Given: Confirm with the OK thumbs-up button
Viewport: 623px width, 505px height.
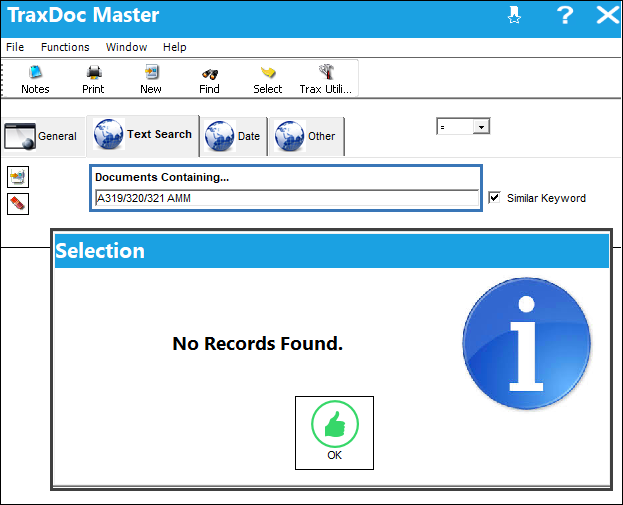Looking at the screenshot, I should [x=334, y=433].
